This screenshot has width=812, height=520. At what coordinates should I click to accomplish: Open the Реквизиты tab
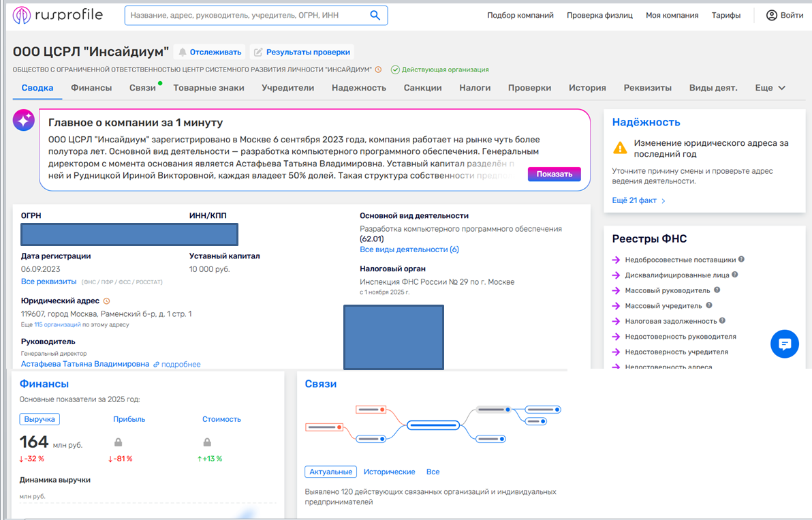coord(647,88)
